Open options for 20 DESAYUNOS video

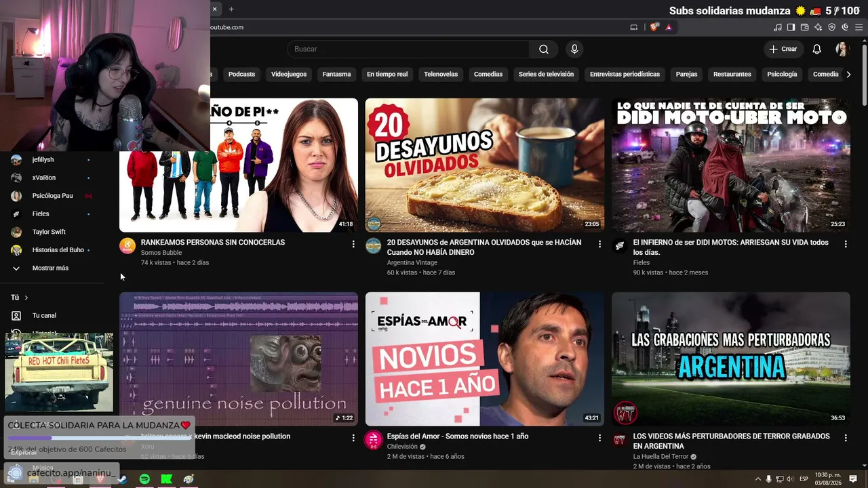[x=599, y=243]
